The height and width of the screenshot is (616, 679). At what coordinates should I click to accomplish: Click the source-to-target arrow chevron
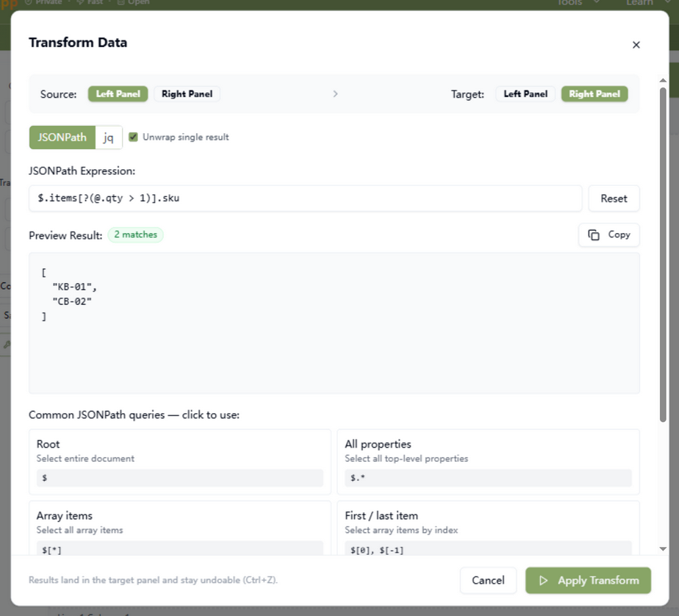[x=335, y=94]
